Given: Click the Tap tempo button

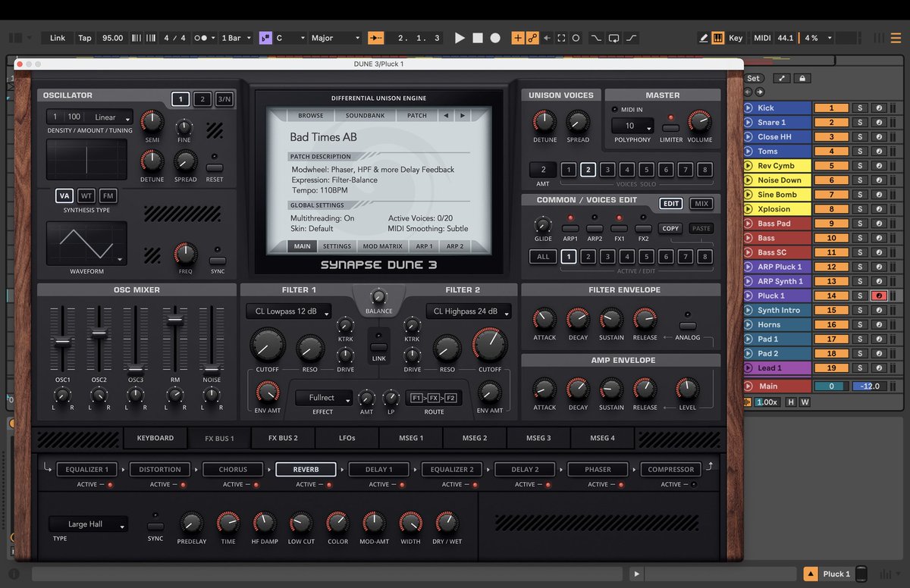Looking at the screenshot, I should click(x=85, y=38).
